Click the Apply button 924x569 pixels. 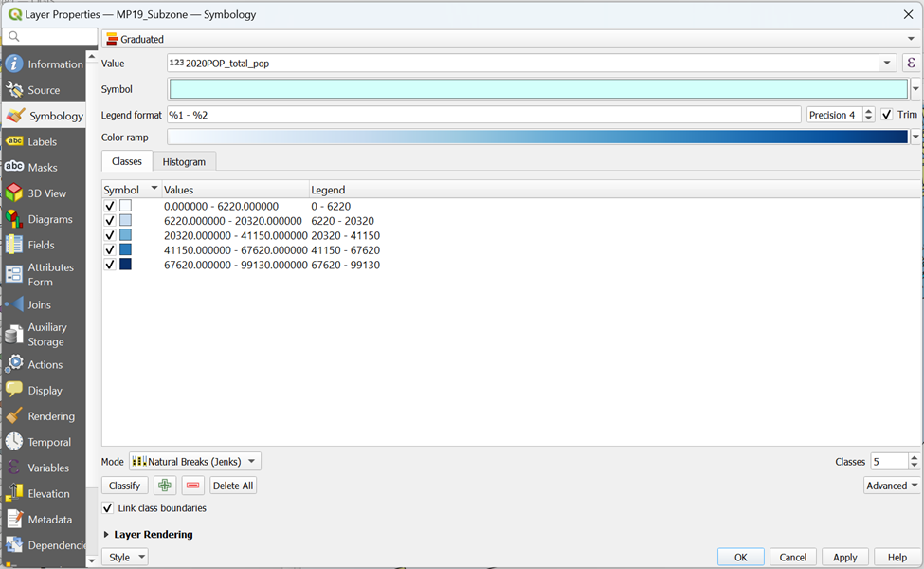[844, 558]
